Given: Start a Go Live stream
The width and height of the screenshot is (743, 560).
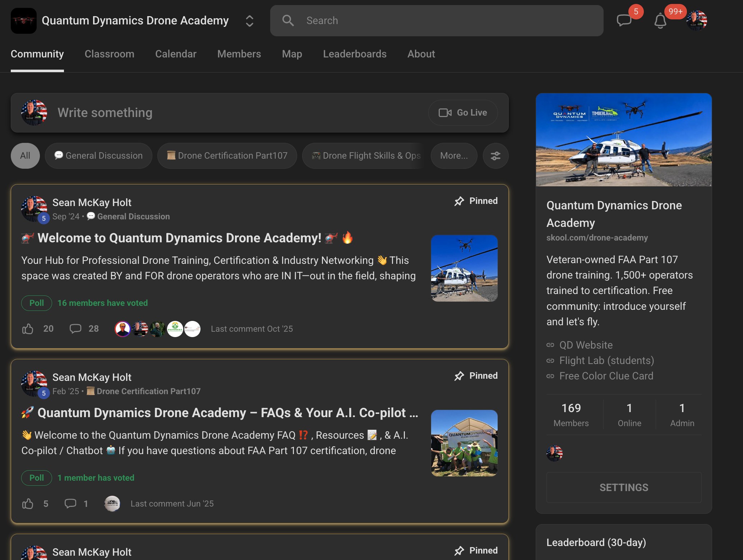Looking at the screenshot, I should tap(463, 113).
